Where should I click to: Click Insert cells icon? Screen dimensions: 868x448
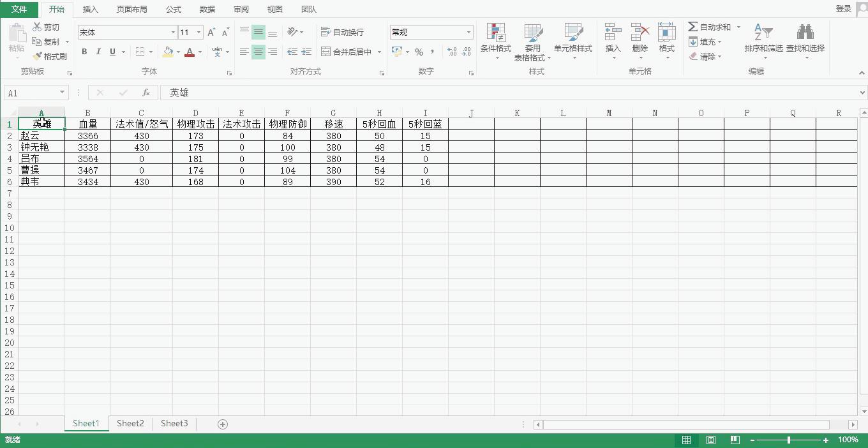pos(613,33)
